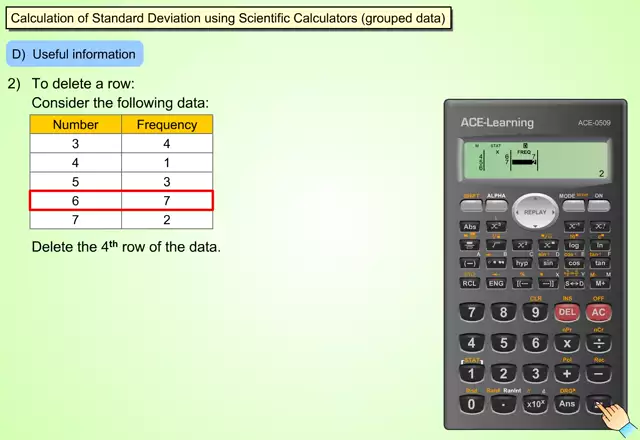The image size is (640, 440).
Task: Tap the RCL key
Action: coord(470,283)
